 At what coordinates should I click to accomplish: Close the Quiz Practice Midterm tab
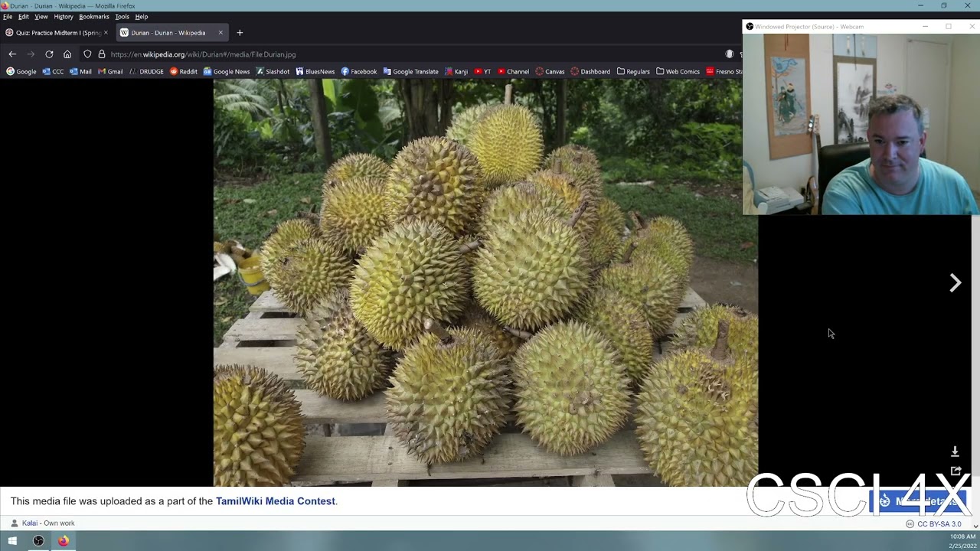point(106,33)
